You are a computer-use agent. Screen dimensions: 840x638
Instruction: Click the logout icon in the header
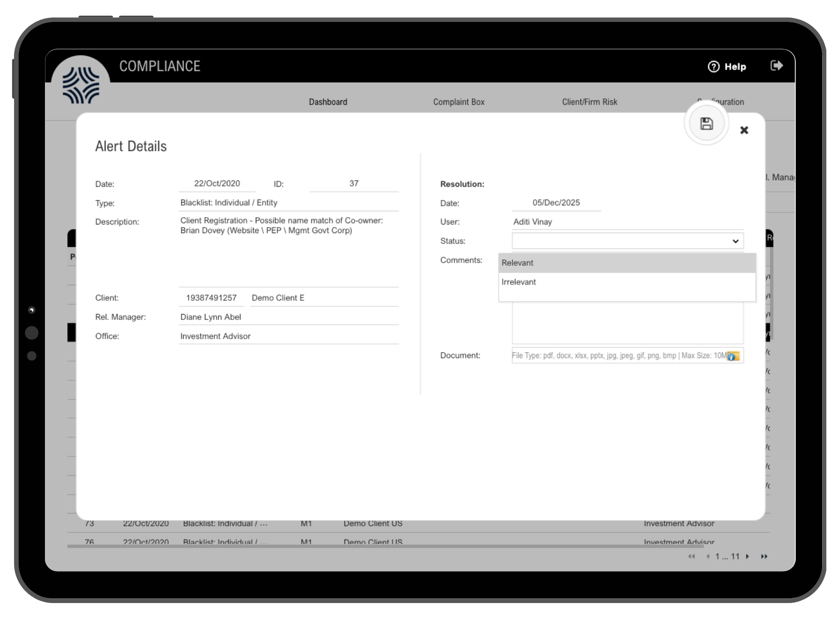(777, 66)
